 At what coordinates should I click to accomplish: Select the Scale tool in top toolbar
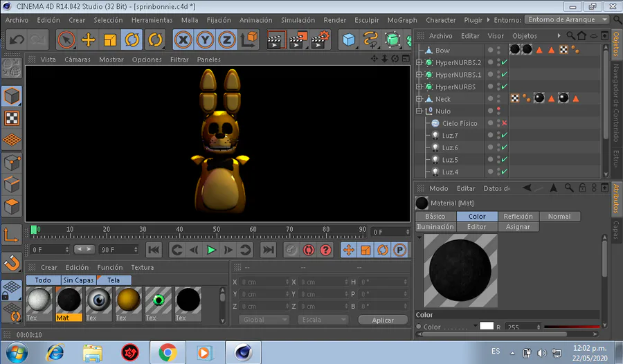(110, 39)
